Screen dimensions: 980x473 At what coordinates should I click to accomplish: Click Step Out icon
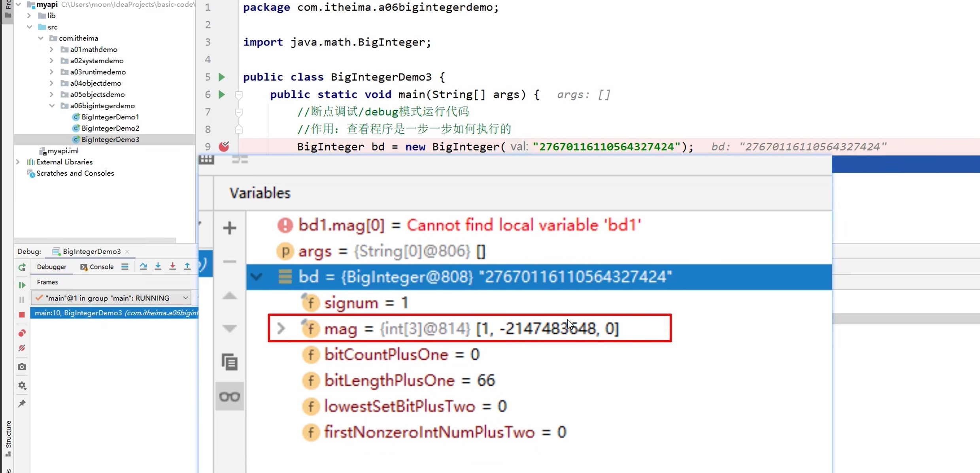coord(187,267)
